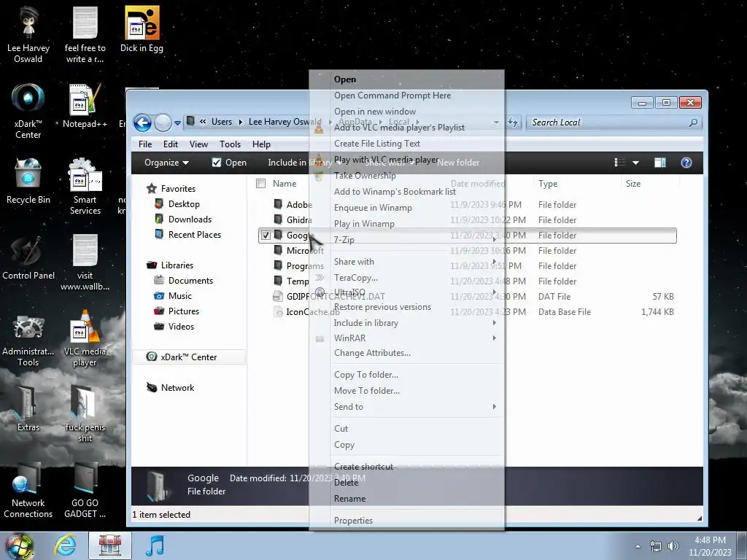
Task: Show hidden tray icons arrow
Action: (638, 547)
